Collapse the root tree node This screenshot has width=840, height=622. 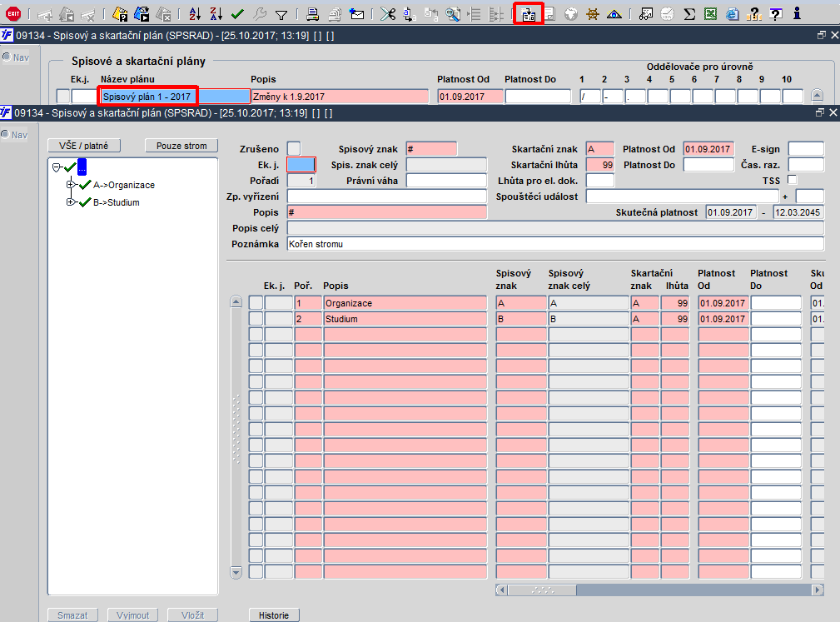[x=57, y=167]
